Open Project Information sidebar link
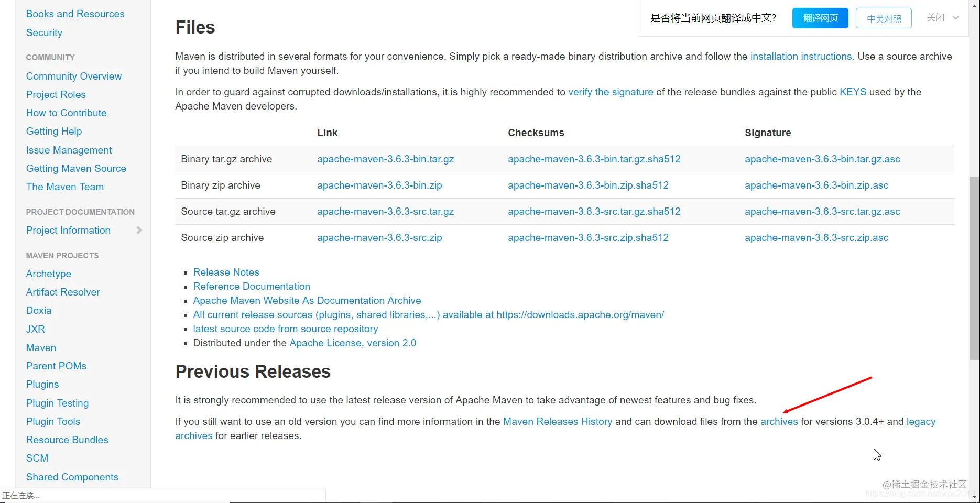980x503 pixels. click(68, 230)
